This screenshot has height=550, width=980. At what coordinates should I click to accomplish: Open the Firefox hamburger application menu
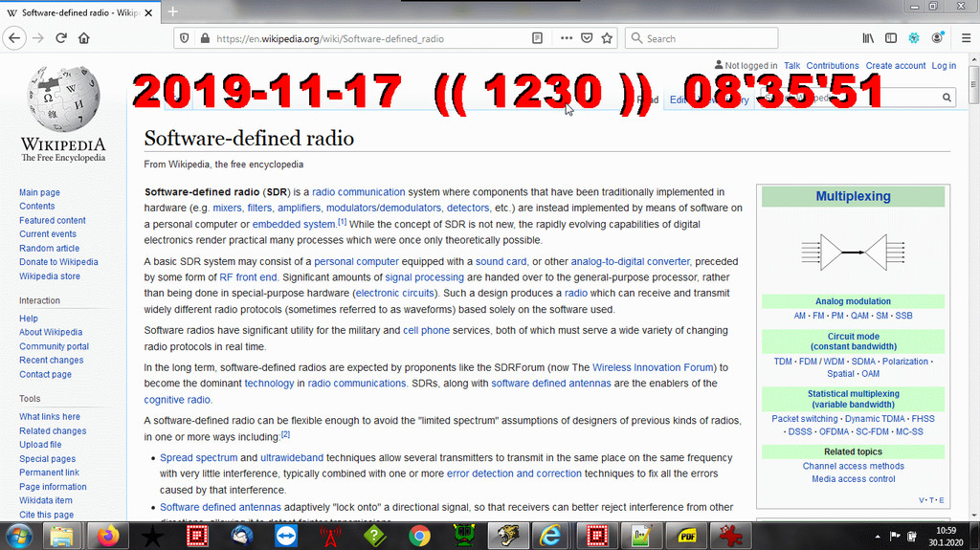pos(964,38)
